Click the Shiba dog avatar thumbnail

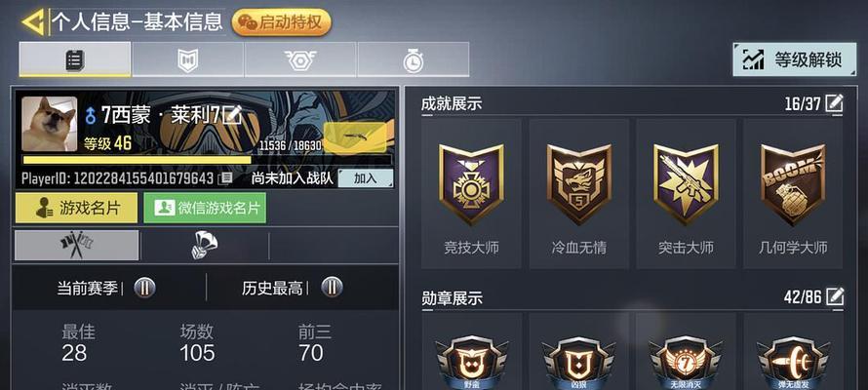click(50, 124)
